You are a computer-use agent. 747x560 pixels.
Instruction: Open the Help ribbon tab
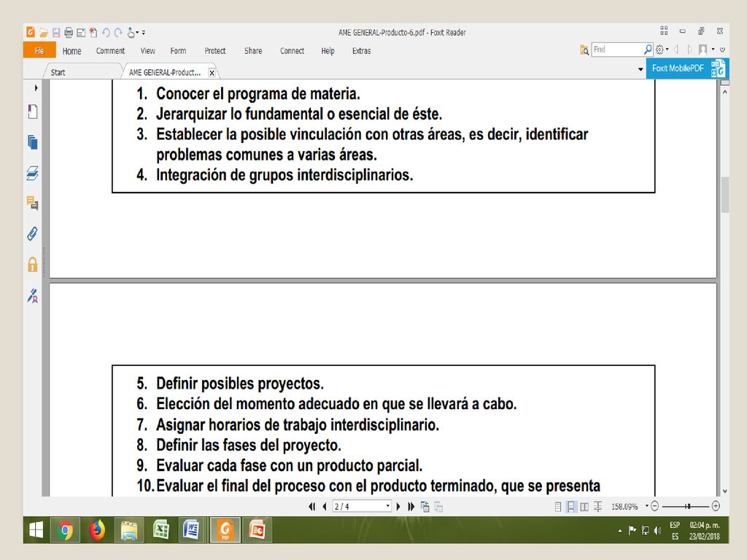(x=328, y=51)
